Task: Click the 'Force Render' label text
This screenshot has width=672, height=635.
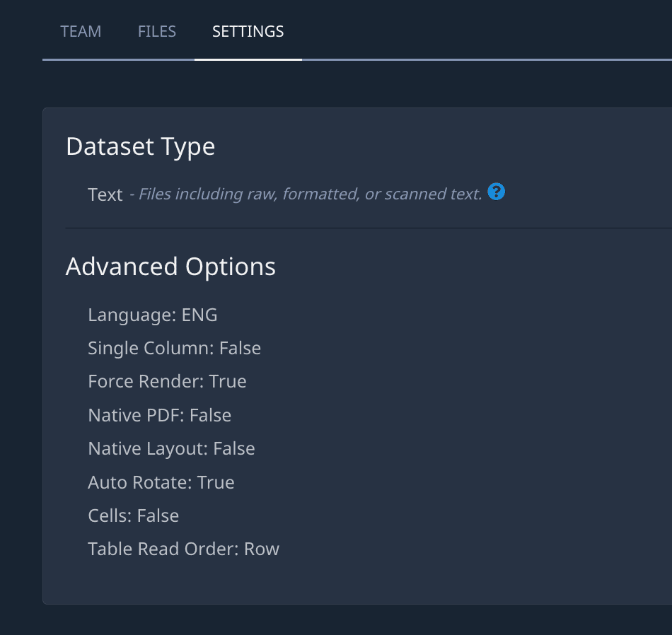Action: [x=146, y=381]
